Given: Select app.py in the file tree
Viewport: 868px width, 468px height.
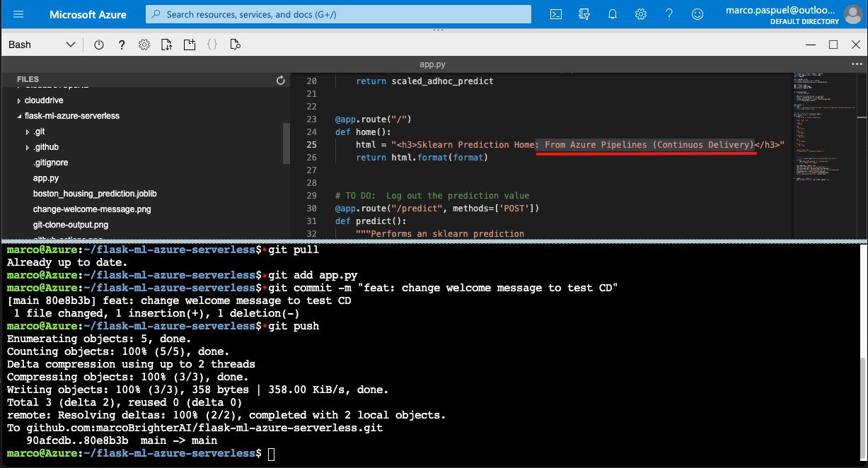Looking at the screenshot, I should tap(46, 178).
